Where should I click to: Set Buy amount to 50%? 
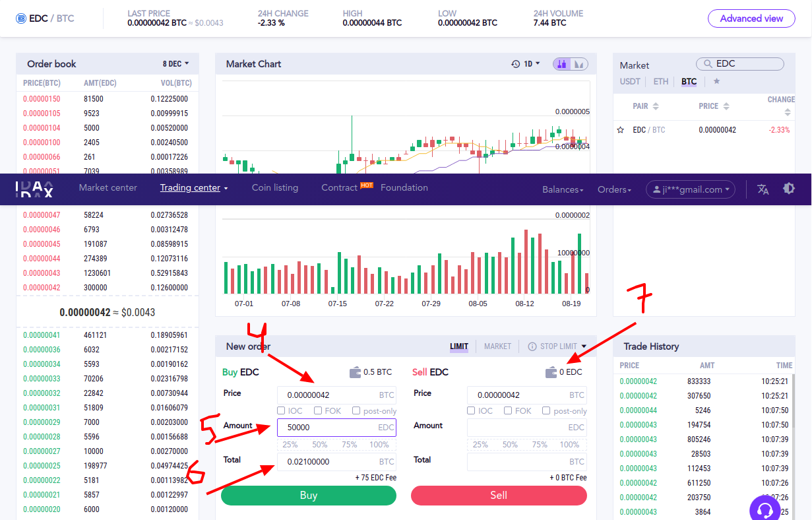pyautogui.click(x=320, y=445)
